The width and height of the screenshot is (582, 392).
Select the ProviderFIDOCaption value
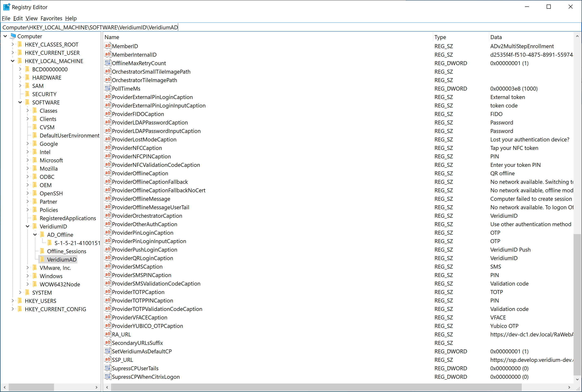point(138,114)
